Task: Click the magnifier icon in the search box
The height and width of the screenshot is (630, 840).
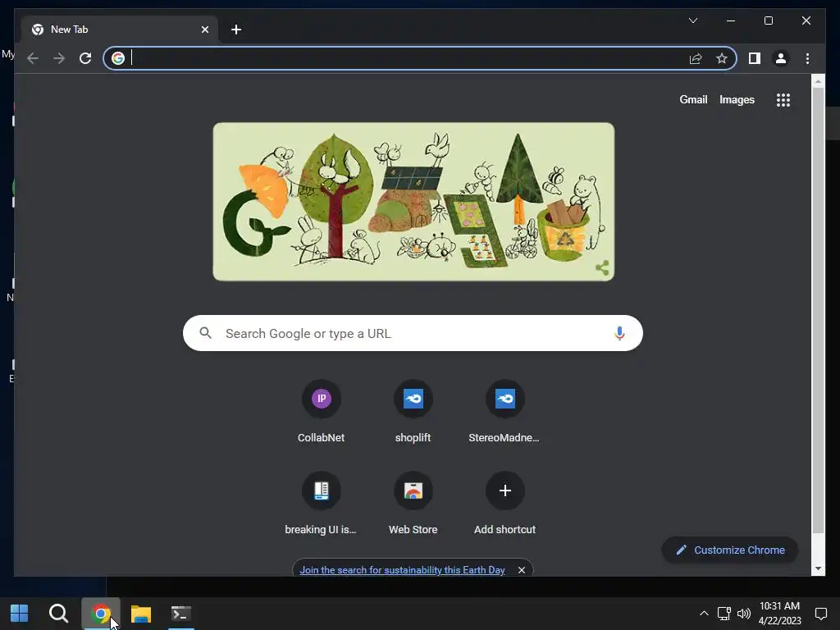Action: [x=206, y=333]
